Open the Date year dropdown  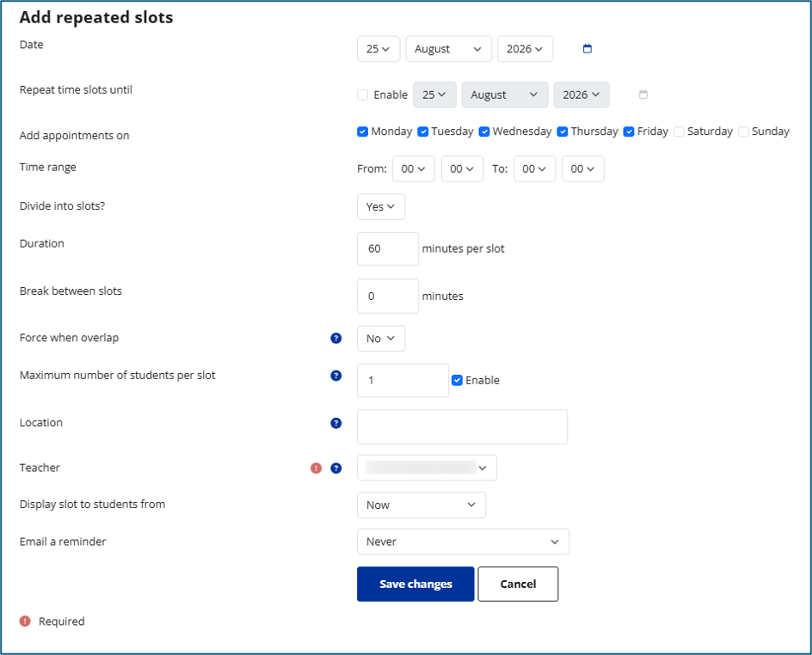tap(525, 49)
